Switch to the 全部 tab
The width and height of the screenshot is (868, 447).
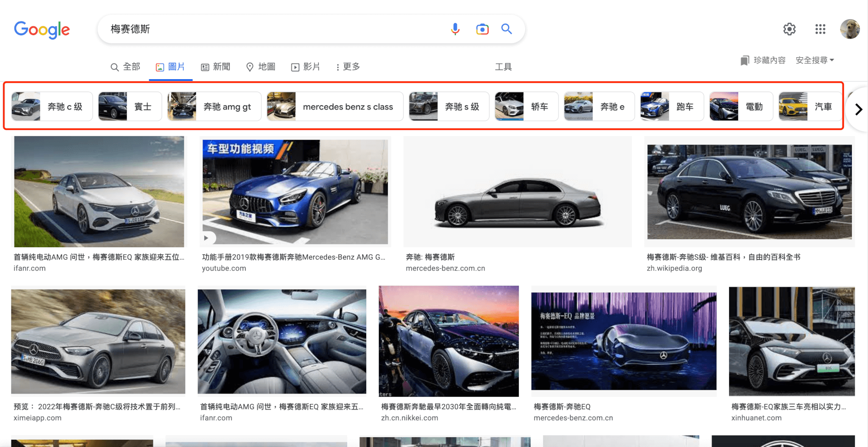click(125, 67)
